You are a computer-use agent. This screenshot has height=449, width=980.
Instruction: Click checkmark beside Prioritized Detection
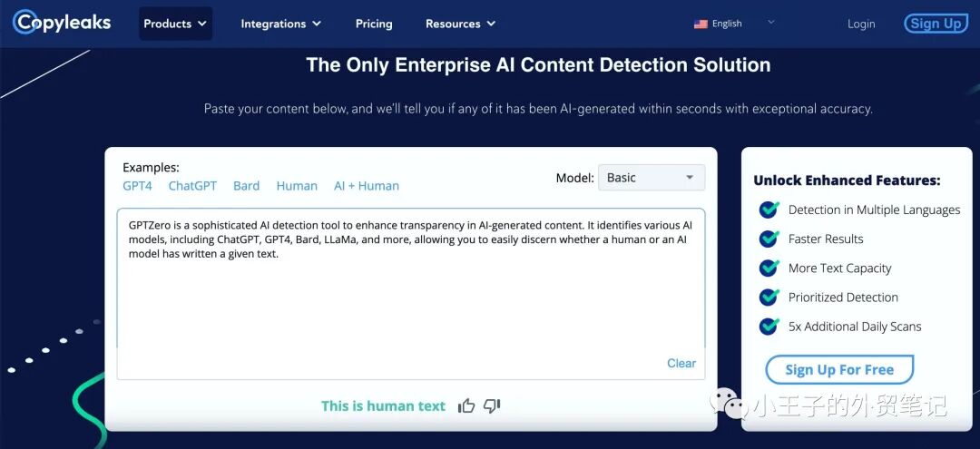[769, 298]
